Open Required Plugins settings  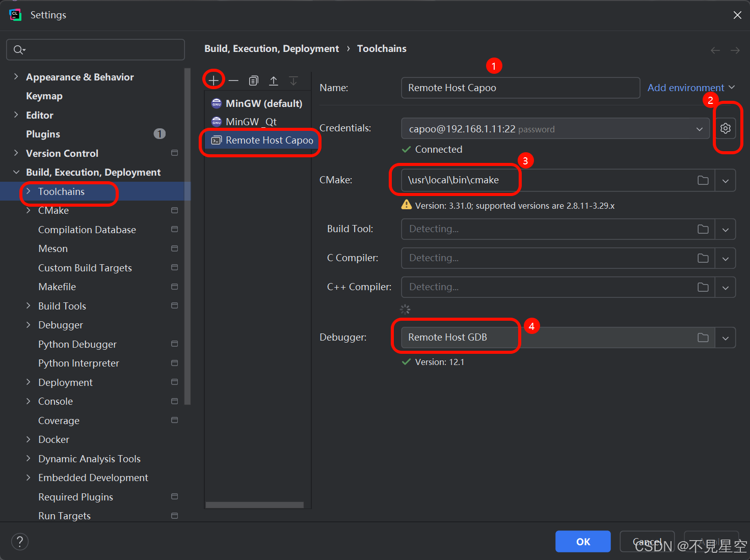click(x=75, y=497)
